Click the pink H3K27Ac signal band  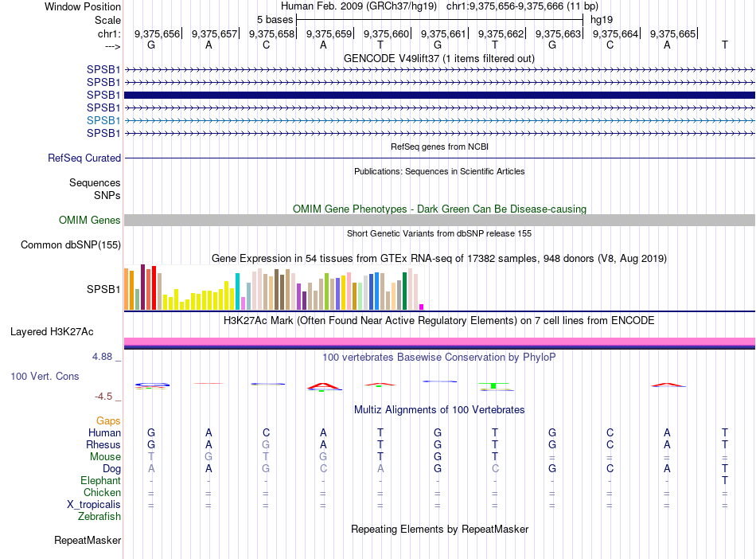coord(439,342)
